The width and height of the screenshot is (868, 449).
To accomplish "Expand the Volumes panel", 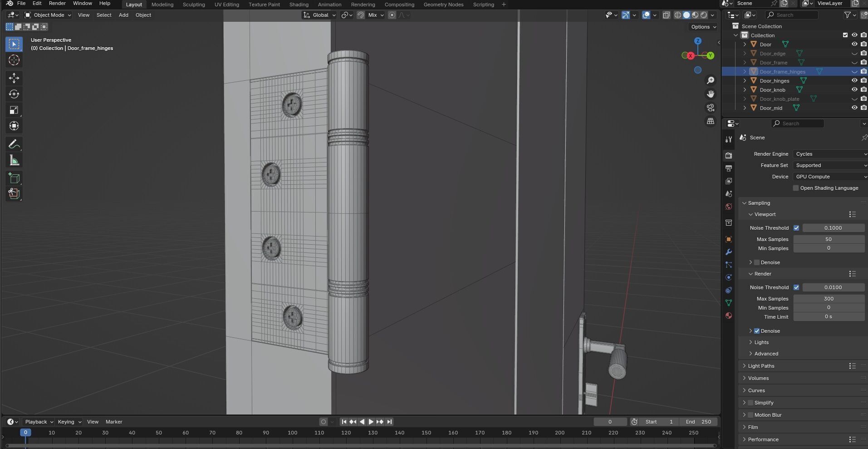I will click(758, 378).
